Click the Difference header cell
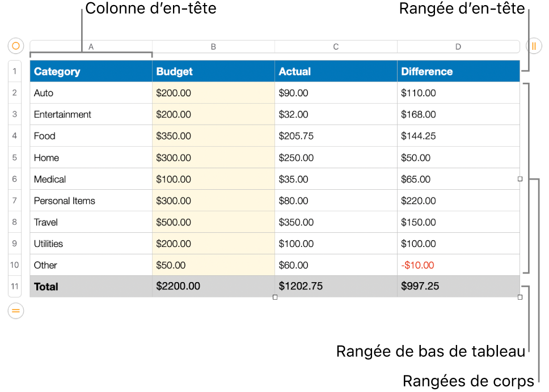The height and width of the screenshot is (392, 549). 458,71
